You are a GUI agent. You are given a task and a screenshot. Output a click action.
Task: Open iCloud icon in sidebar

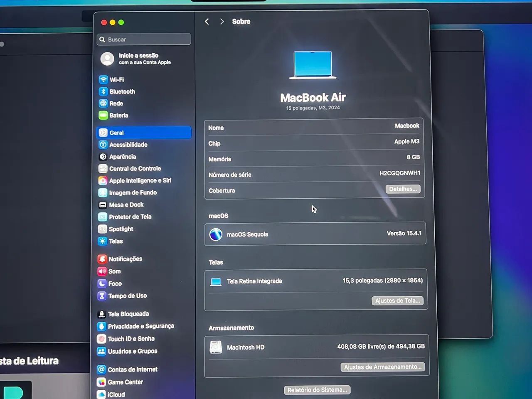point(101,394)
